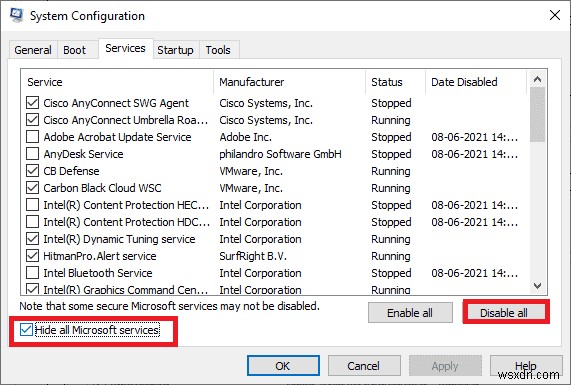This screenshot has width=571, height=385.
Task: Sort by the Status column header
Action: point(395,82)
